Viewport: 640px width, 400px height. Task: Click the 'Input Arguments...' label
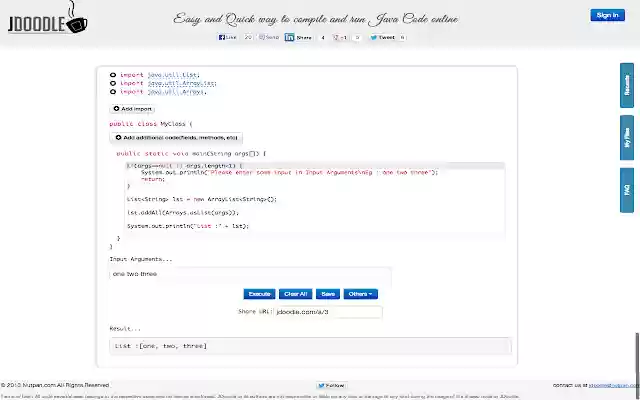tap(141, 259)
